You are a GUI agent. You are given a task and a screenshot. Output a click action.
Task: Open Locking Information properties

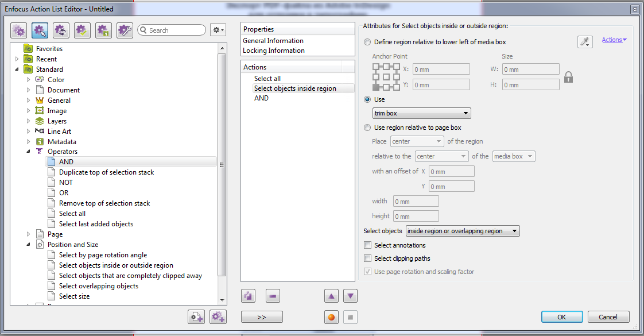pos(274,51)
